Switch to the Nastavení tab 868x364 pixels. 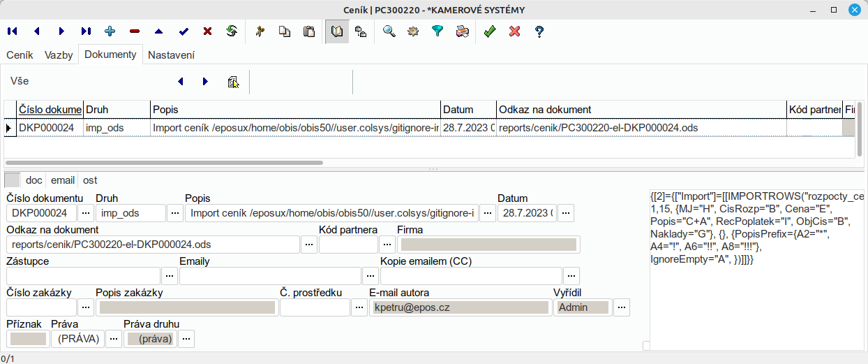[171, 54]
